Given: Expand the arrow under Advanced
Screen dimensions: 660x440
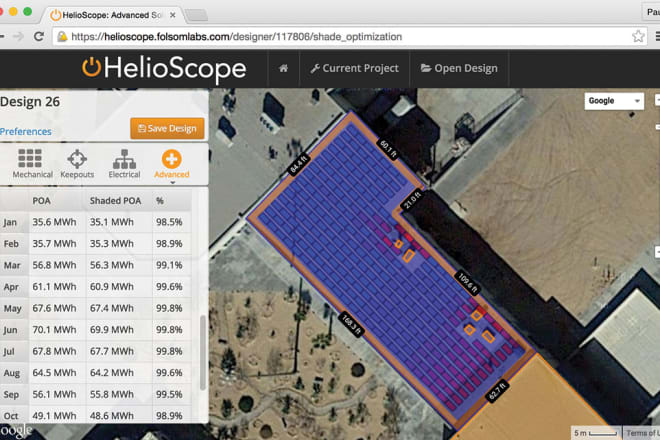Looking at the screenshot, I should (172, 182).
